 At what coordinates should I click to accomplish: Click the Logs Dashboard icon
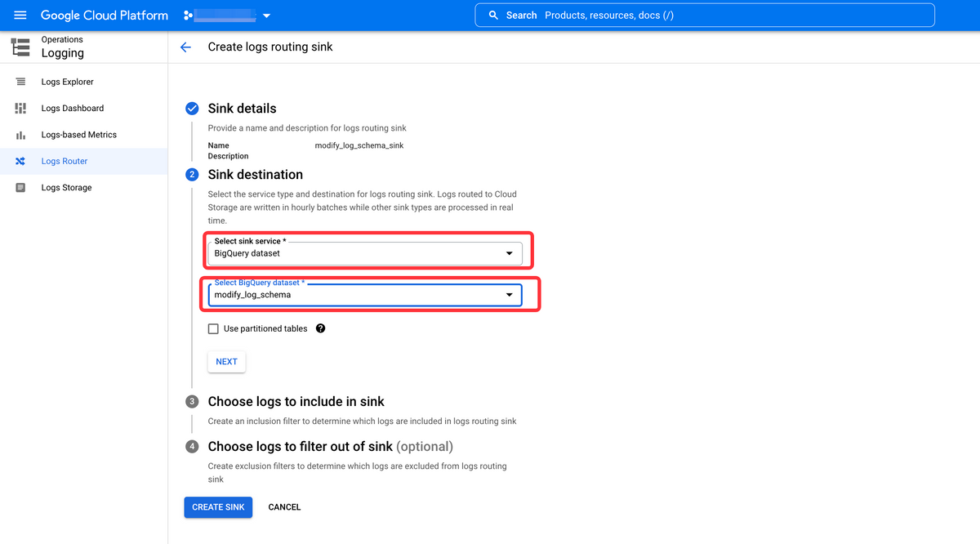point(20,108)
